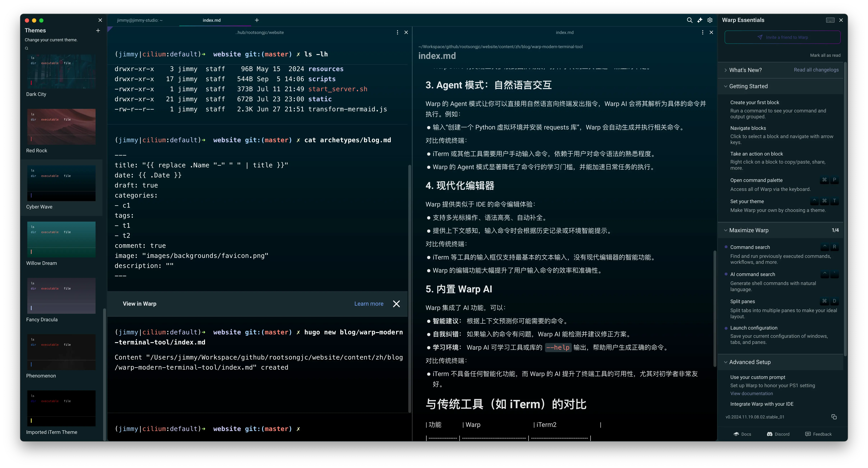Copy version string with copy icon
The height and width of the screenshot is (468, 868).
click(x=834, y=417)
